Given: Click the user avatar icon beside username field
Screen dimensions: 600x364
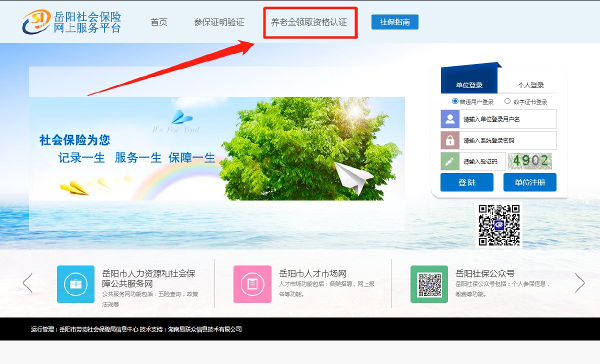Looking at the screenshot, I should tap(450, 119).
